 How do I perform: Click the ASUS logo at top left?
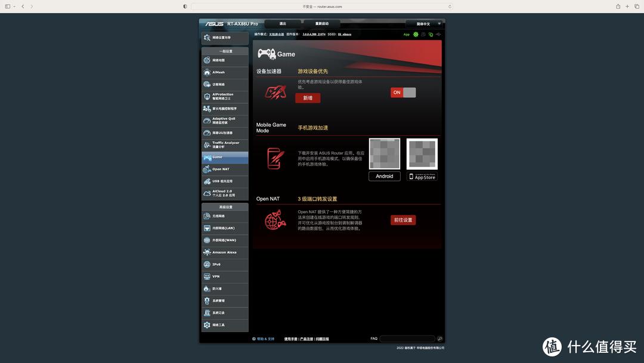pos(216,24)
